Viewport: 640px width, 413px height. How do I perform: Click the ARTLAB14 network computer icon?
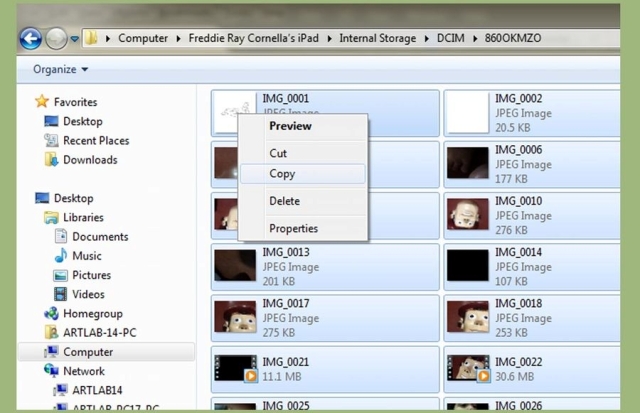60,390
